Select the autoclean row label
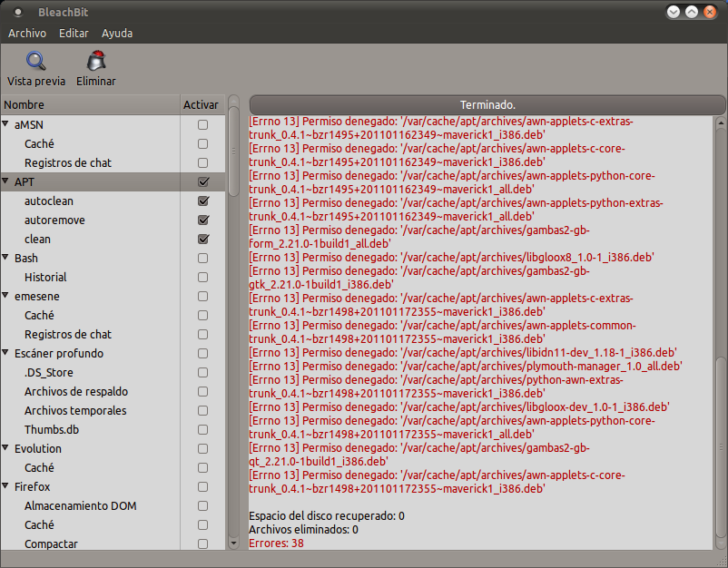The height and width of the screenshot is (568, 728). pyautogui.click(x=49, y=201)
